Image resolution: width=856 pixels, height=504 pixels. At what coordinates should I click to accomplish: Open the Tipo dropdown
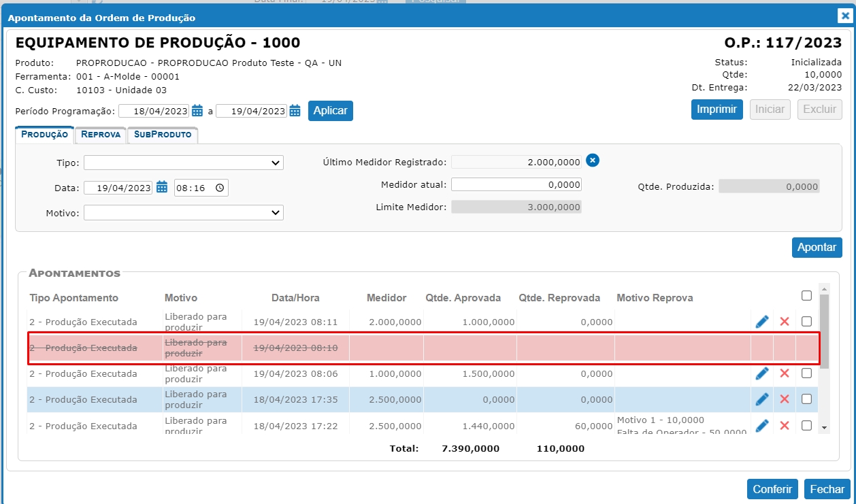184,163
